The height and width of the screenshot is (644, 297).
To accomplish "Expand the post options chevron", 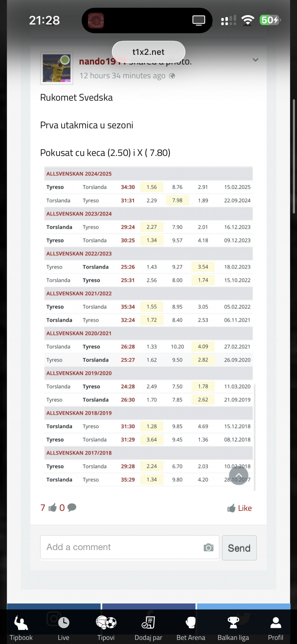I will [x=256, y=60].
